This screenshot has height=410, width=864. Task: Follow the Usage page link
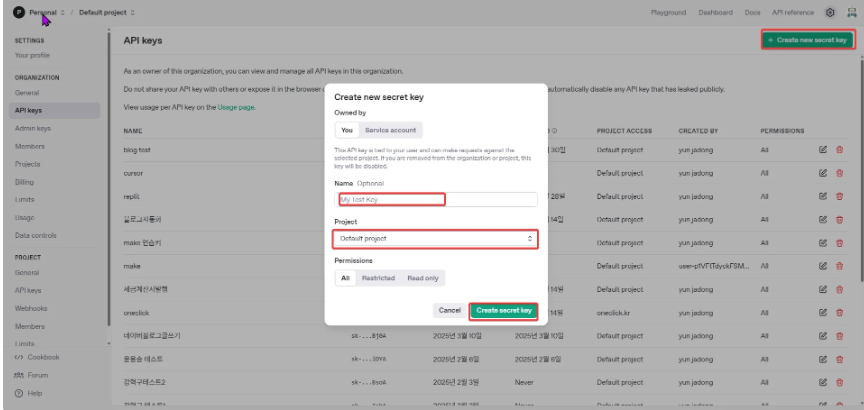point(236,107)
